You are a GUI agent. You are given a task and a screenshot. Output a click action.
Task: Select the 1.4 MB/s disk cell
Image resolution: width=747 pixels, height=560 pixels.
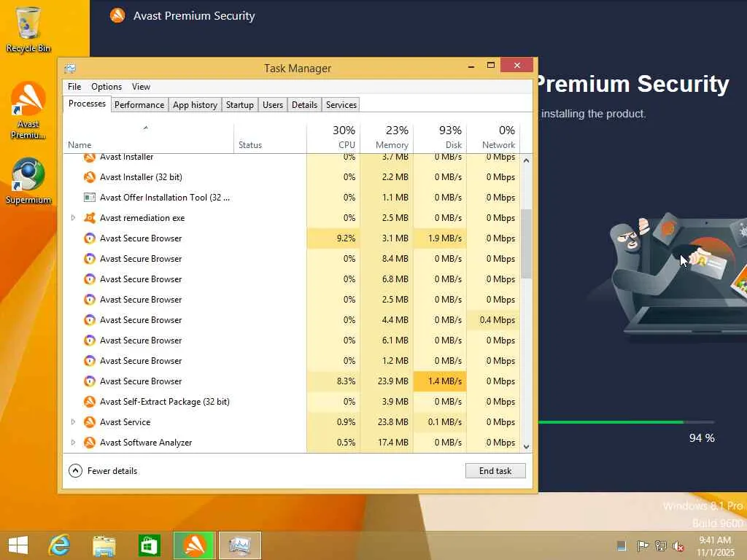(x=440, y=381)
